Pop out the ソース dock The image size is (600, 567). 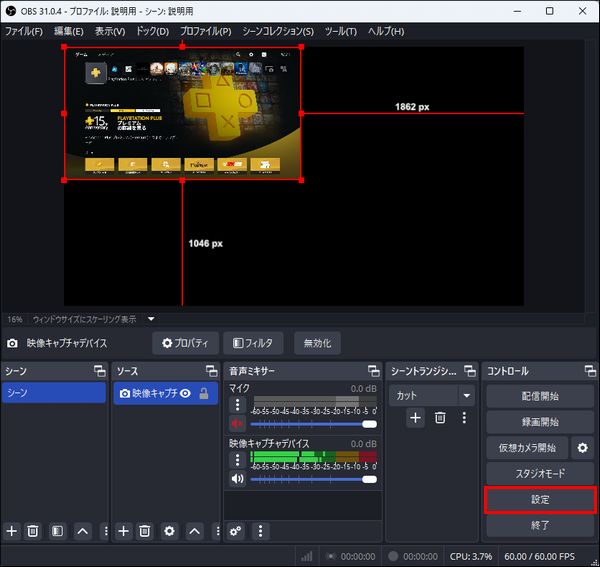(x=212, y=371)
